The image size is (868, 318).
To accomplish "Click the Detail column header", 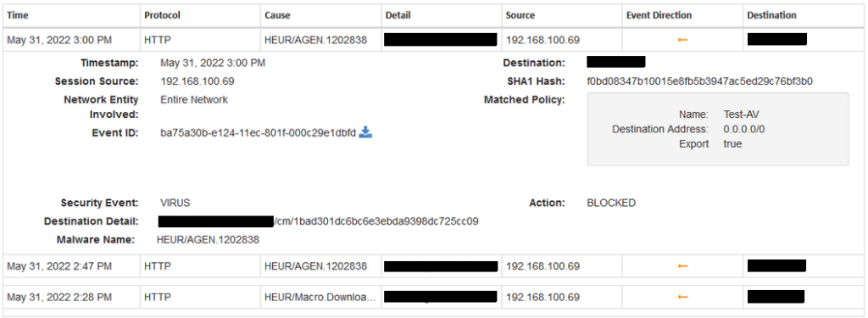I will click(x=398, y=15).
